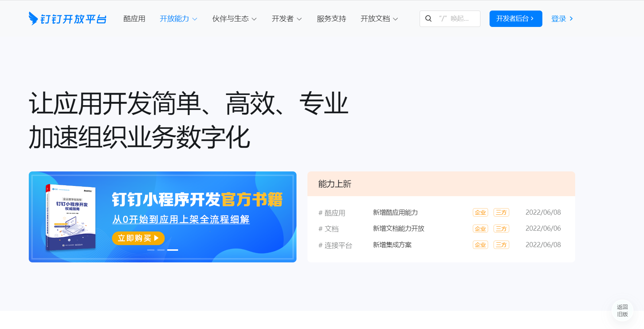Click the 开发者后台 button
The width and height of the screenshot is (644, 329).
516,19
